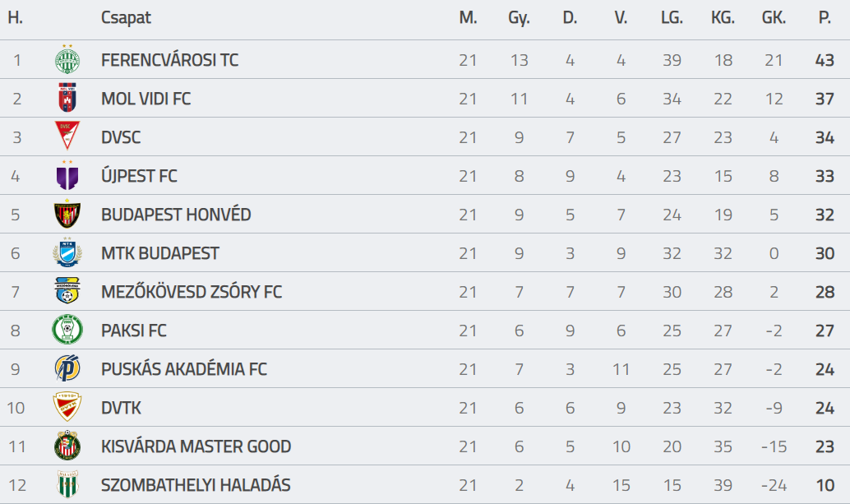Sort by the Csapat column header
The image size is (850, 504).
coord(126,18)
